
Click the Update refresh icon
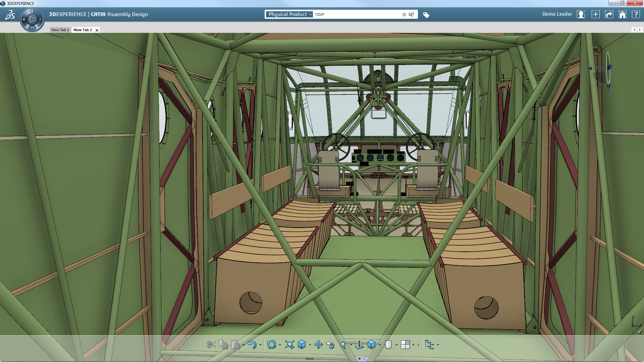(x=271, y=345)
